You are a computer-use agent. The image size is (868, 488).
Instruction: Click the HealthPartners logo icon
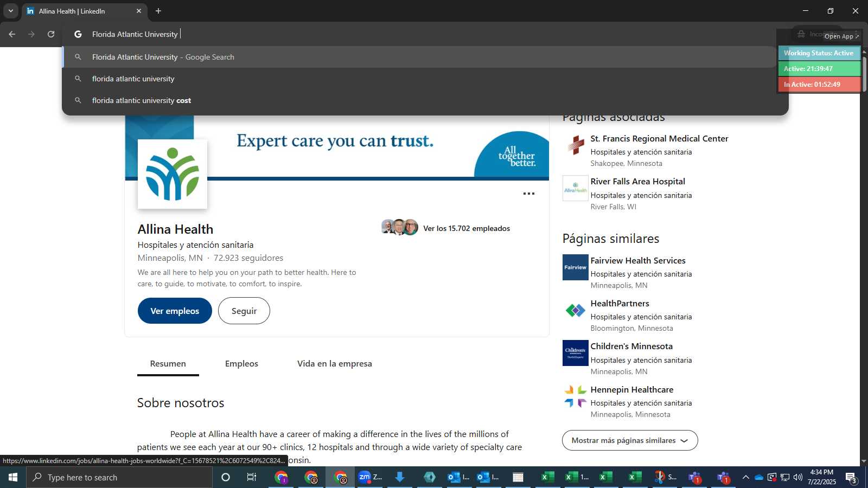(576, 310)
